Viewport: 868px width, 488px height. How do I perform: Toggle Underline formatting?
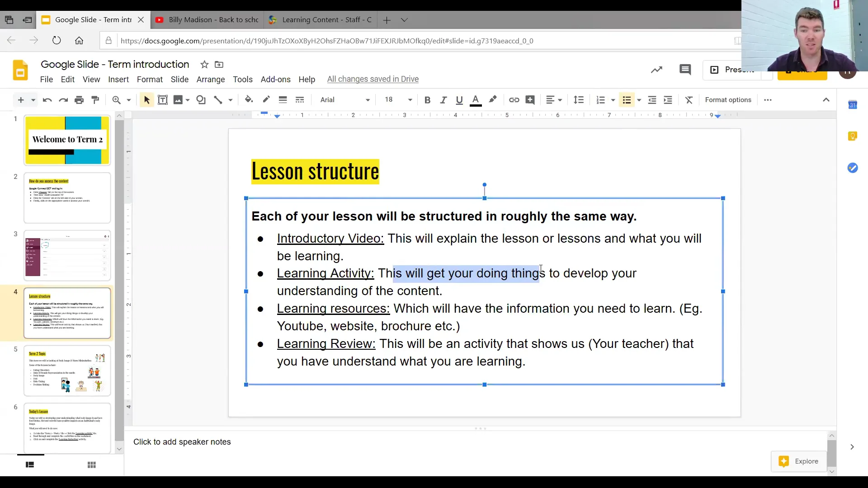pyautogui.click(x=459, y=100)
